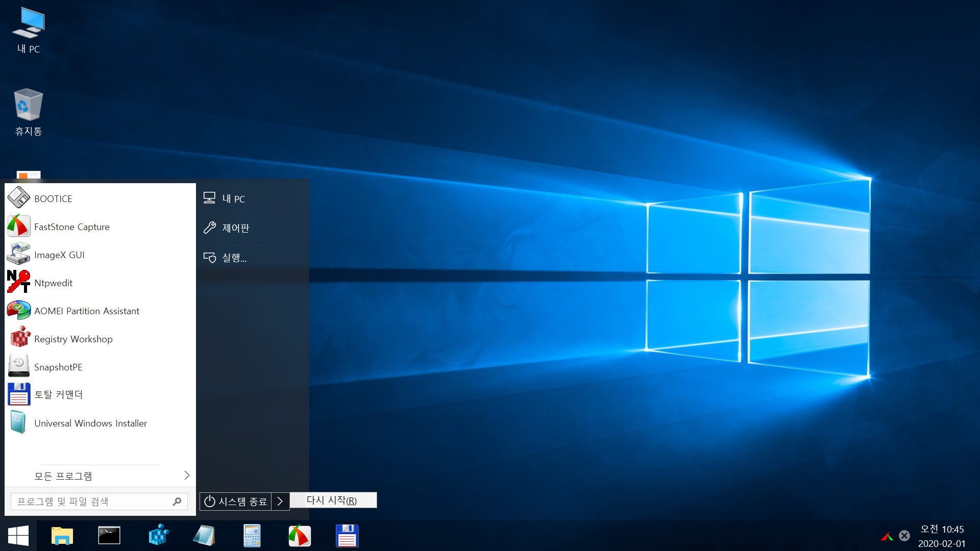Screen dimensions: 980x551
Task: Open 토탈 커맨더 floppy icon in start menu
Action: click(19, 394)
